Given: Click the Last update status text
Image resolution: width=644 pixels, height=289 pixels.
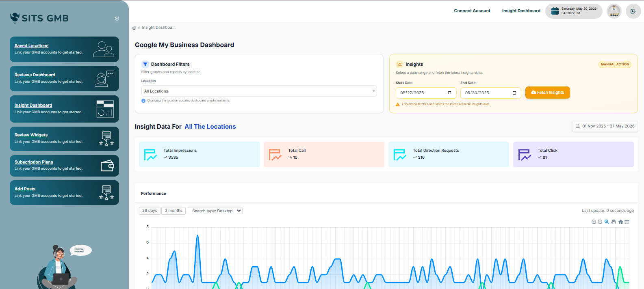Looking at the screenshot, I should [608, 211].
